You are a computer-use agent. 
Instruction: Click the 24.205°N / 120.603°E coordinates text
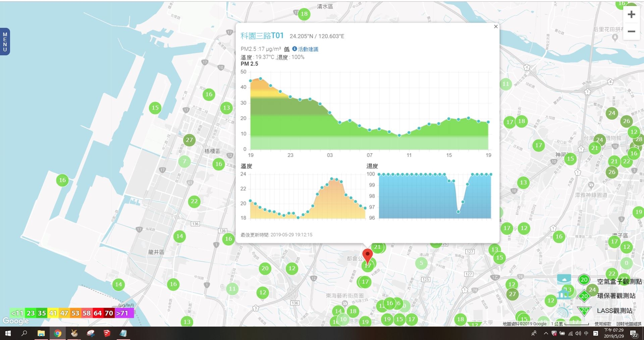[x=317, y=36]
